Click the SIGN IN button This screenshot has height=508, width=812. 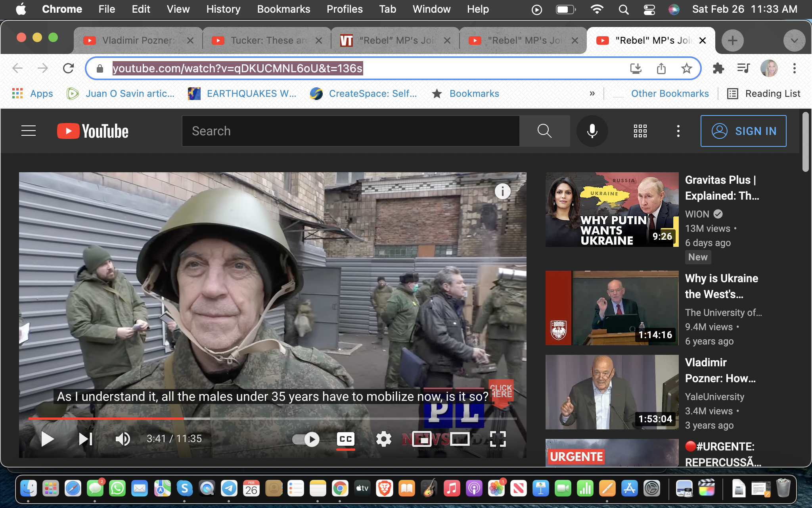pyautogui.click(x=743, y=131)
